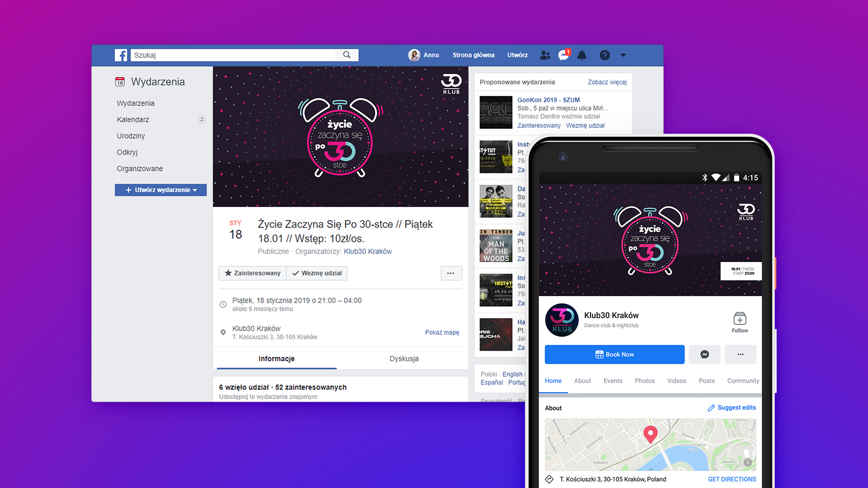Tap the About tab on phone

click(582, 381)
